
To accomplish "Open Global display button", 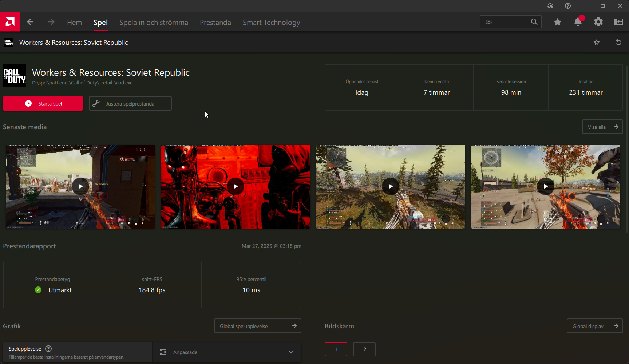I will (x=595, y=326).
